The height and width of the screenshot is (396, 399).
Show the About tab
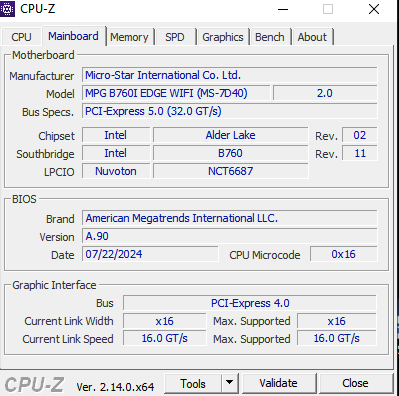pos(312,37)
